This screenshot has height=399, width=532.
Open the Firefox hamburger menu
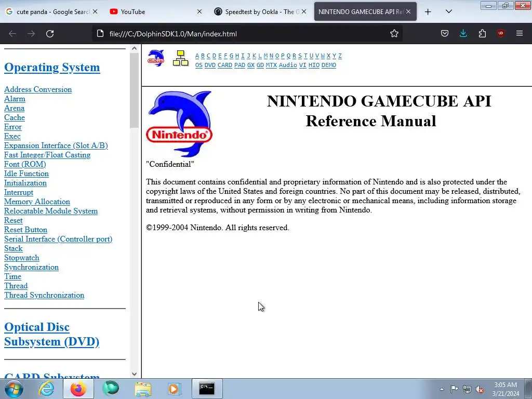520,33
